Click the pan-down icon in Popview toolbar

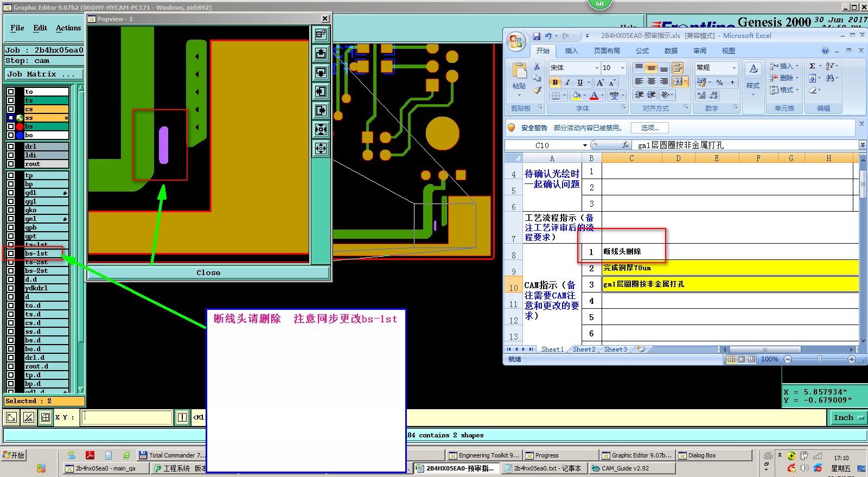tap(321, 72)
